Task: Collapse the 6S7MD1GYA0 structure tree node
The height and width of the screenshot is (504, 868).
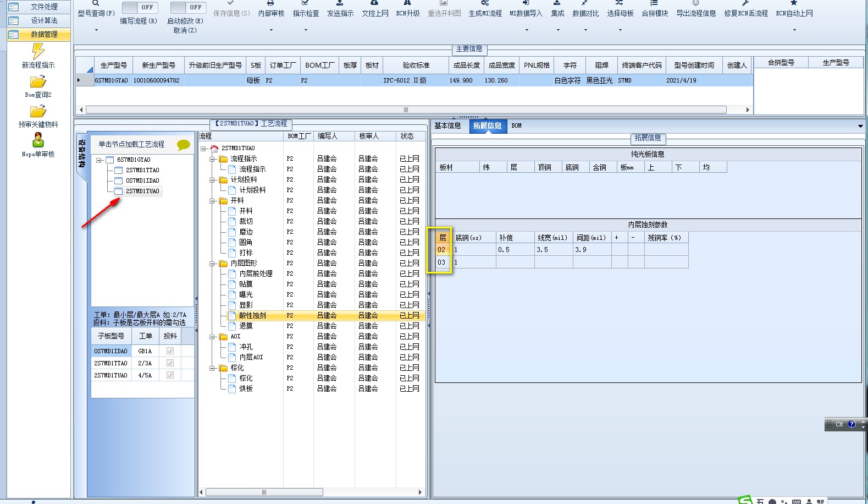Action: coord(99,160)
